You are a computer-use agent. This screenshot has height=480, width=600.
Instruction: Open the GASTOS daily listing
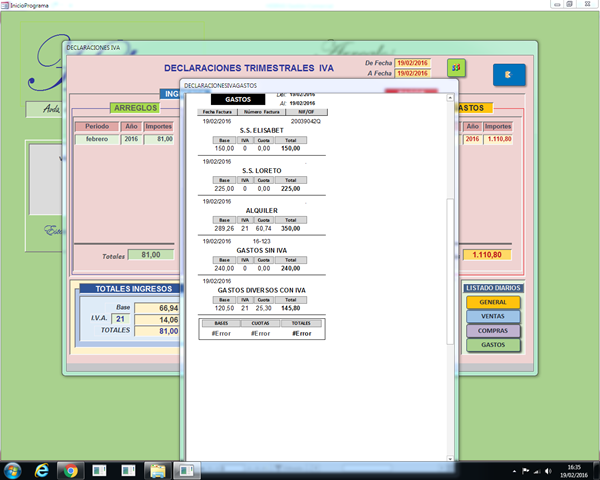tap(493, 345)
